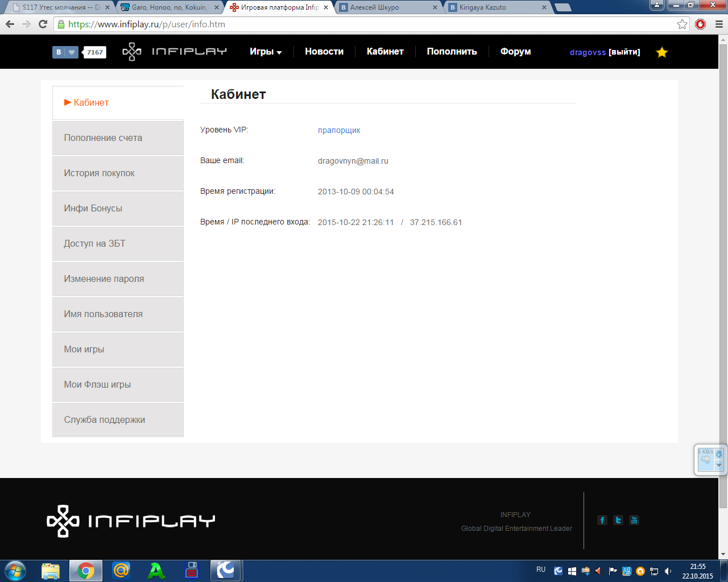Open the network connection tray icon
Image resolution: width=728 pixels, height=582 pixels.
click(x=654, y=571)
